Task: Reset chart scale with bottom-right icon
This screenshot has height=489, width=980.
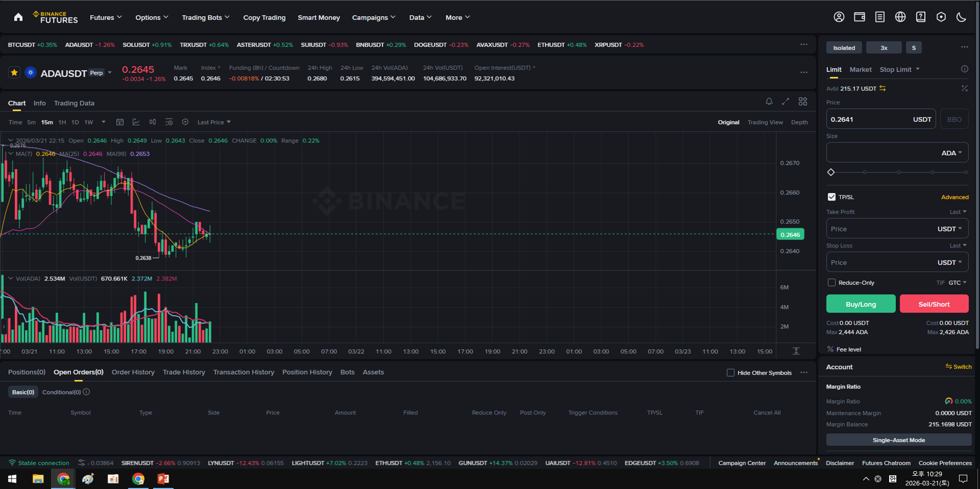Action: pyautogui.click(x=796, y=351)
